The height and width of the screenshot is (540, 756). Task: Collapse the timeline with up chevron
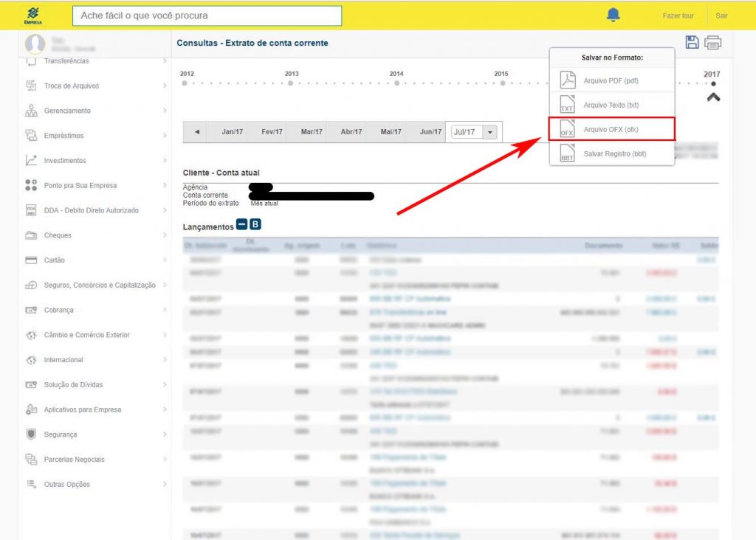(x=713, y=97)
